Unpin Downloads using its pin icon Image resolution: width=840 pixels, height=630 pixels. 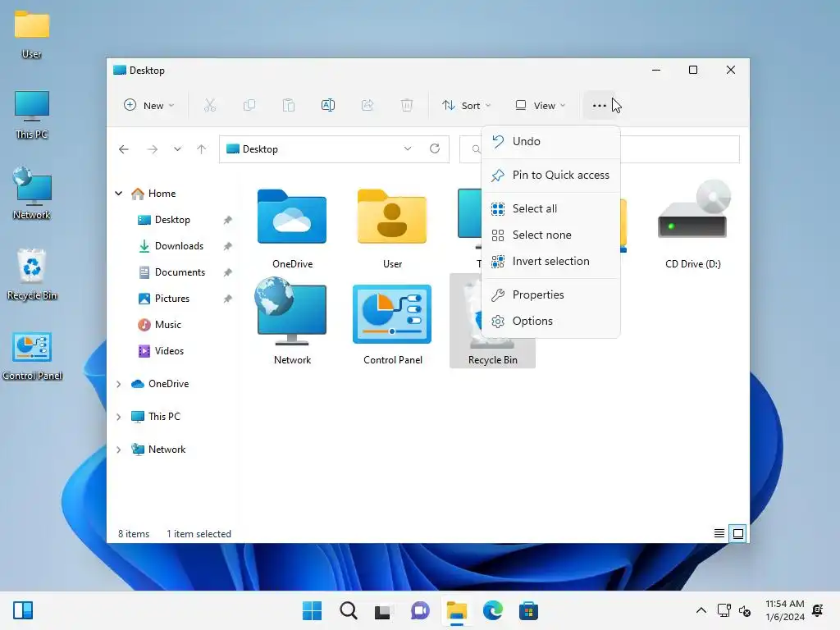pyautogui.click(x=228, y=246)
